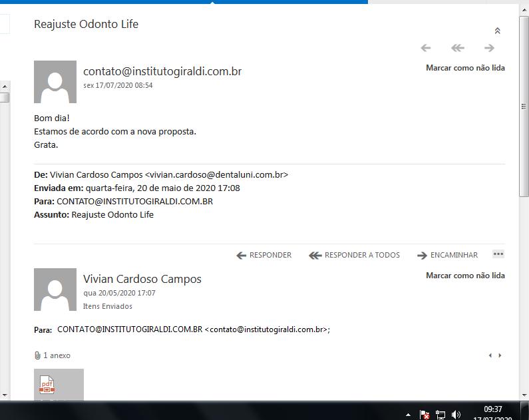The image size is (529, 420).
Task: Click date text 'qua 20/05/2020 17:07'
Action: (x=119, y=293)
